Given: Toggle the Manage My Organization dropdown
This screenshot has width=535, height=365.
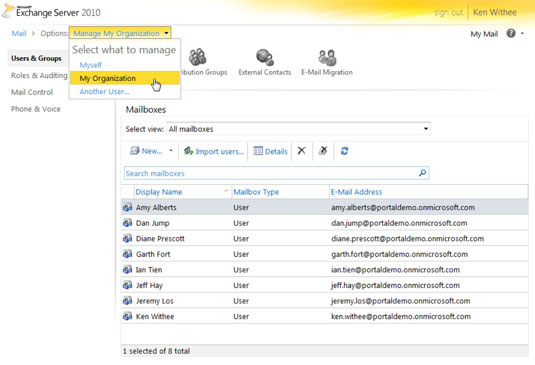Looking at the screenshot, I should pyautogui.click(x=120, y=33).
